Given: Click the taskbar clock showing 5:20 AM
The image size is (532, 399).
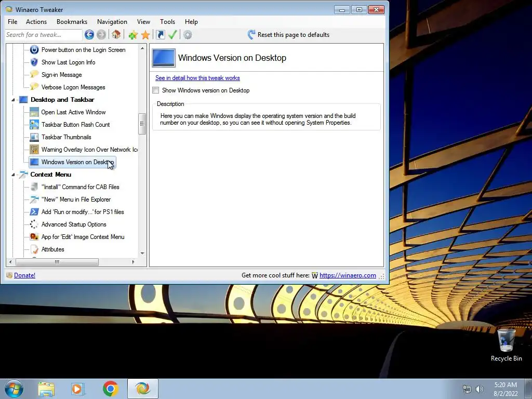Looking at the screenshot, I should coord(506,389).
